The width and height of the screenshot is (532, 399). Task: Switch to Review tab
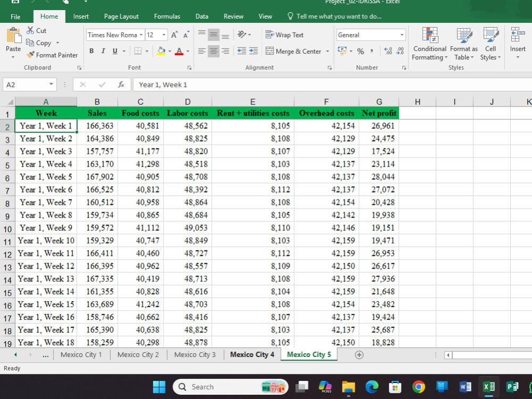[x=233, y=16]
